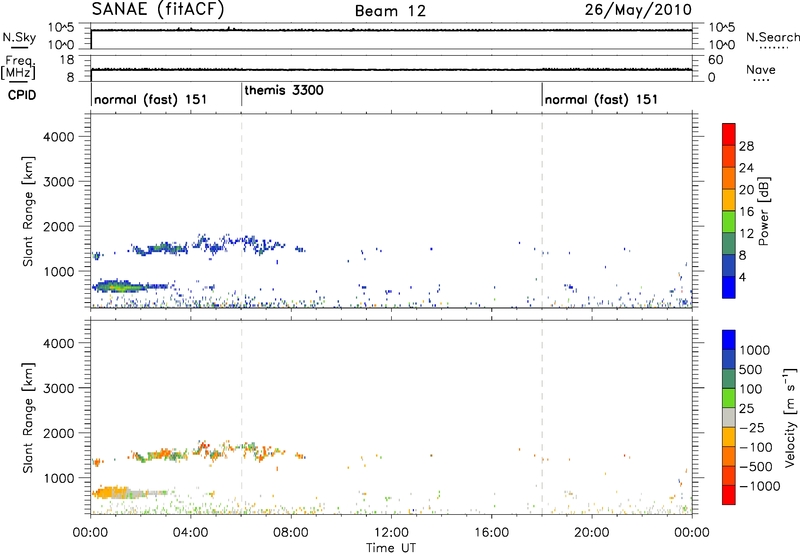Click the Slant Range [km] label of Velocity panel
The width and height of the screenshot is (800, 554).
(28, 418)
